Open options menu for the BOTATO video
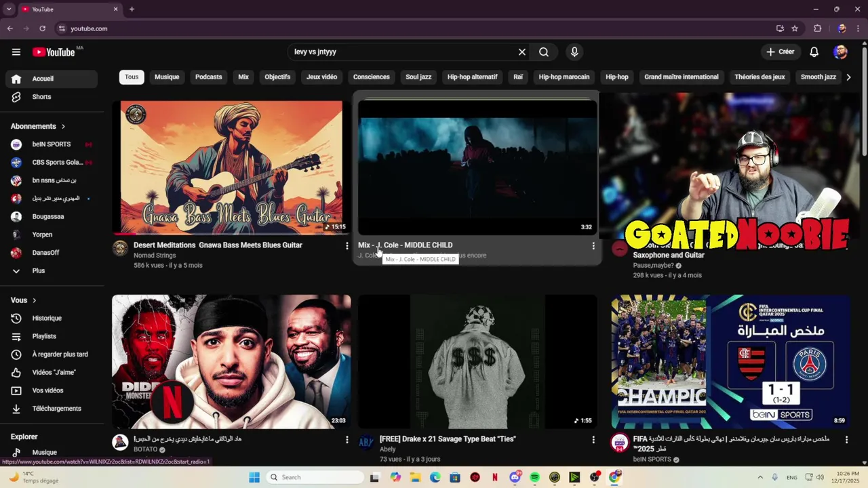This screenshot has width=868, height=488. (347, 440)
